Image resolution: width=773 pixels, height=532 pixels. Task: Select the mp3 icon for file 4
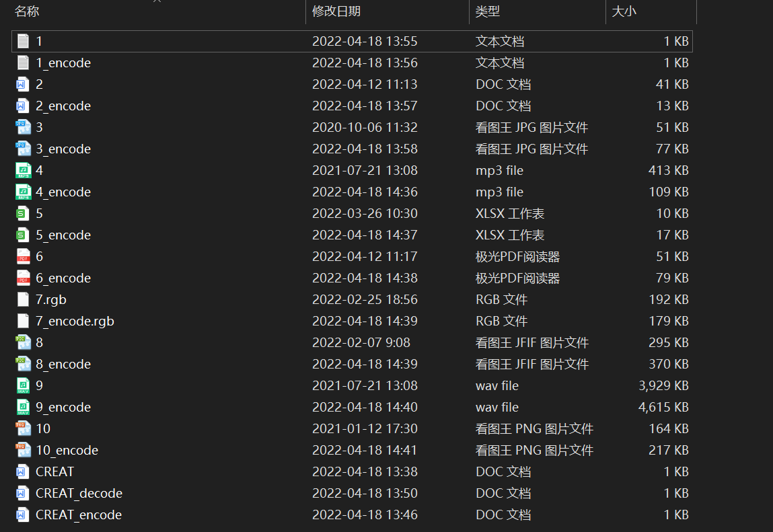[23, 170]
